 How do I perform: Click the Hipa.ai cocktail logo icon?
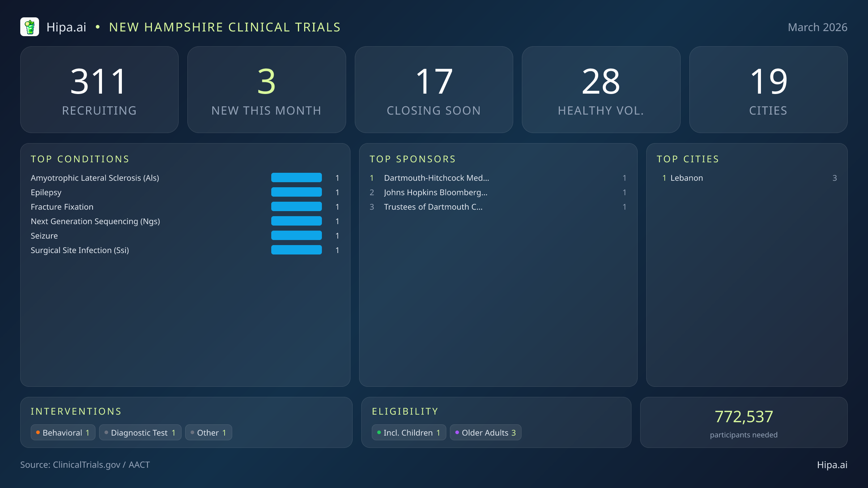point(30,27)
